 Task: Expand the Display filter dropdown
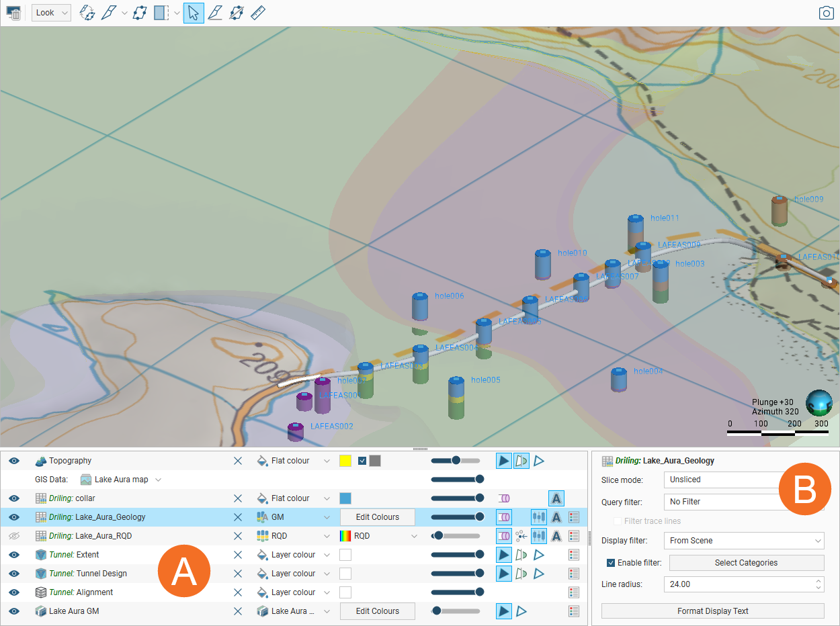click(x=743, y=541)
